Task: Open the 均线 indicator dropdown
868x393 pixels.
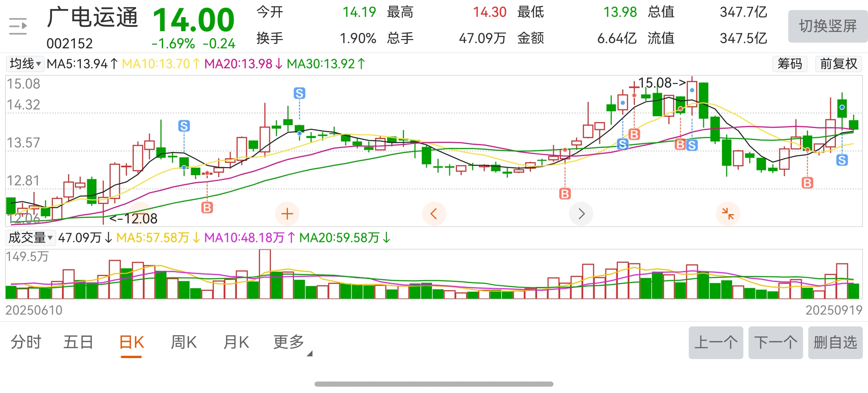Action: click(25, 64)
